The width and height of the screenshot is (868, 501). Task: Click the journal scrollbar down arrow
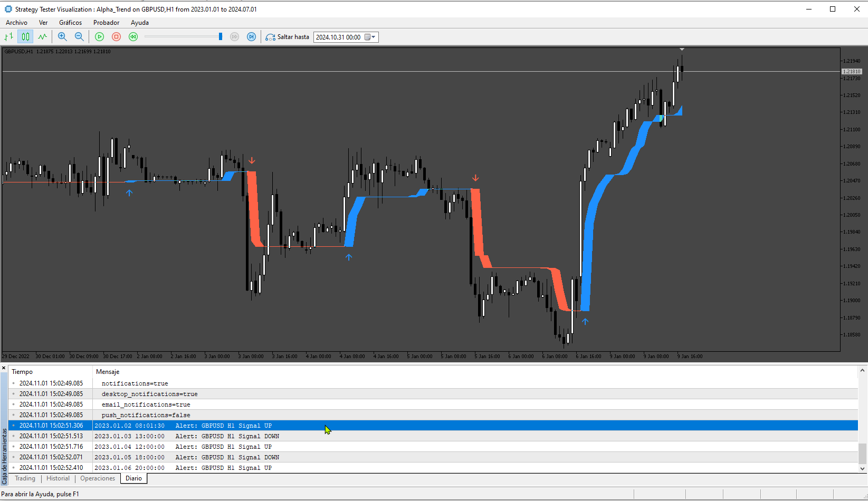tap(863, 468)
